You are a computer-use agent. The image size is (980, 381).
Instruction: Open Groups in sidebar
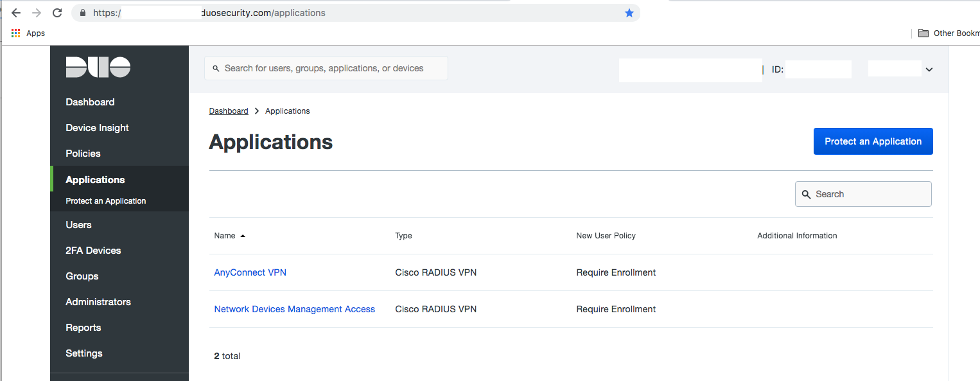82,276
